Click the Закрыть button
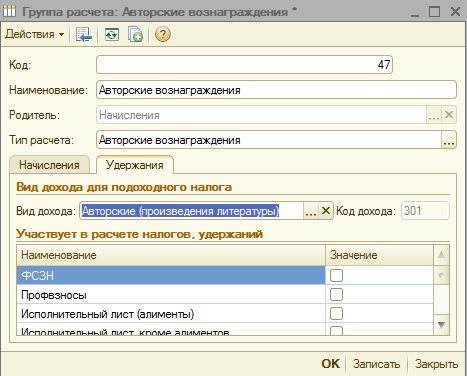 [436, 364]
